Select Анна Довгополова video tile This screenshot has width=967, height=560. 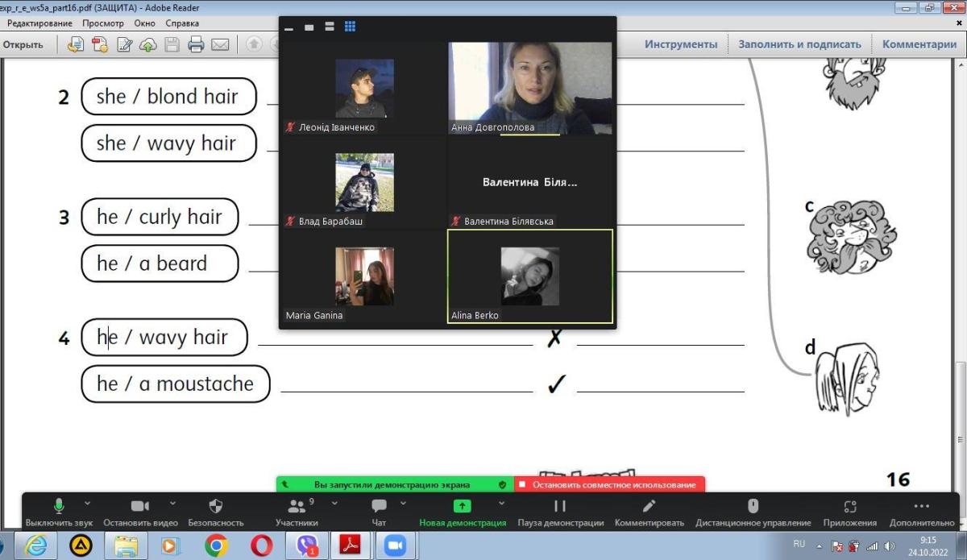tap(530, 88)
